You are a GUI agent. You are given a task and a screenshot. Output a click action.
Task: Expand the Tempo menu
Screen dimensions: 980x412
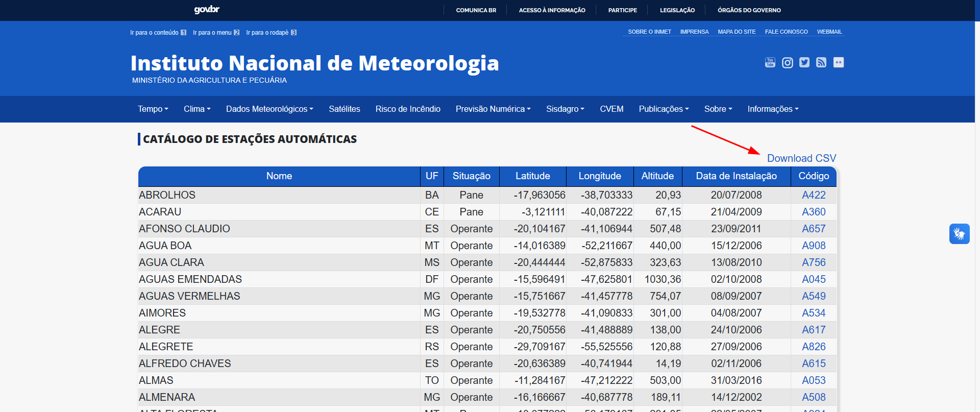tap(153, 109)
